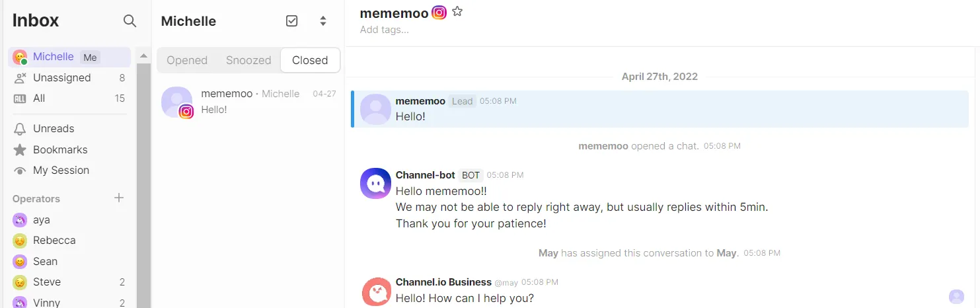Add an operator with the plus icon
This screenshot has height=308, width=980.
[x=119, y=198]
